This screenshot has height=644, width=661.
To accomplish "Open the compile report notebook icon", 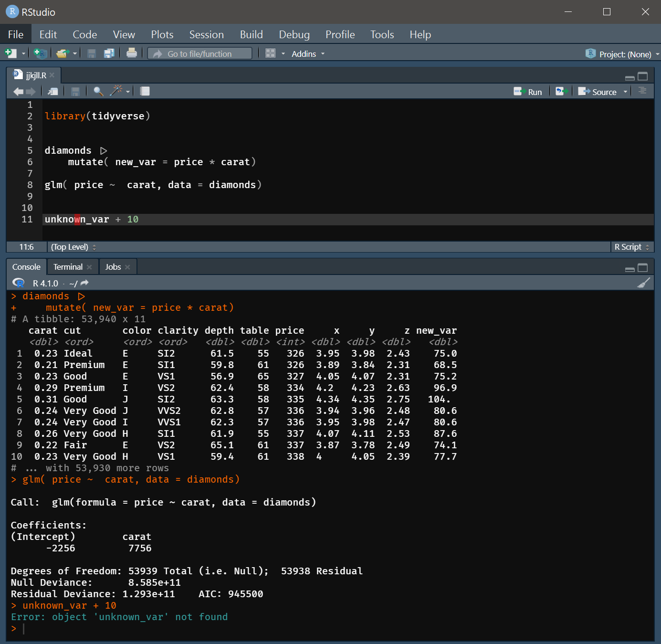I will (144, 91).
